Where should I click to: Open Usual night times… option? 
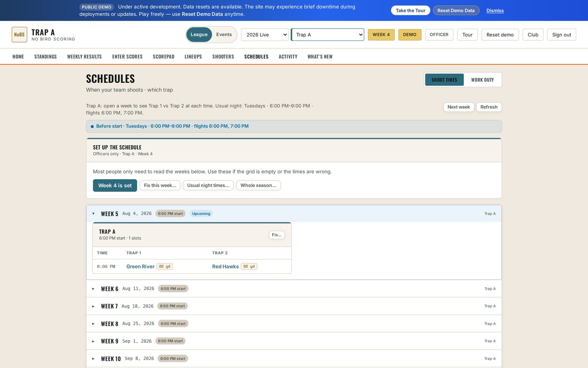[x=208, y=185]
